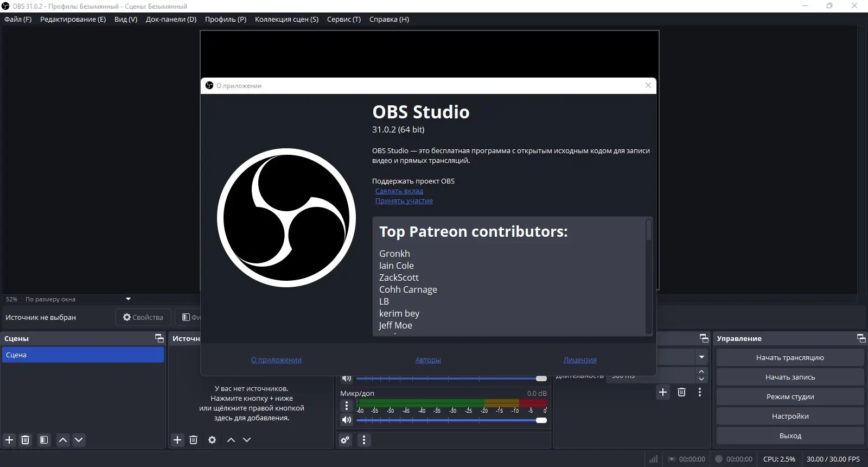Viewport: 868px width, 467px height.
Task: Click the Микр/доп volume slider handle
Action: pyautogui.click(x=541, y=420)
